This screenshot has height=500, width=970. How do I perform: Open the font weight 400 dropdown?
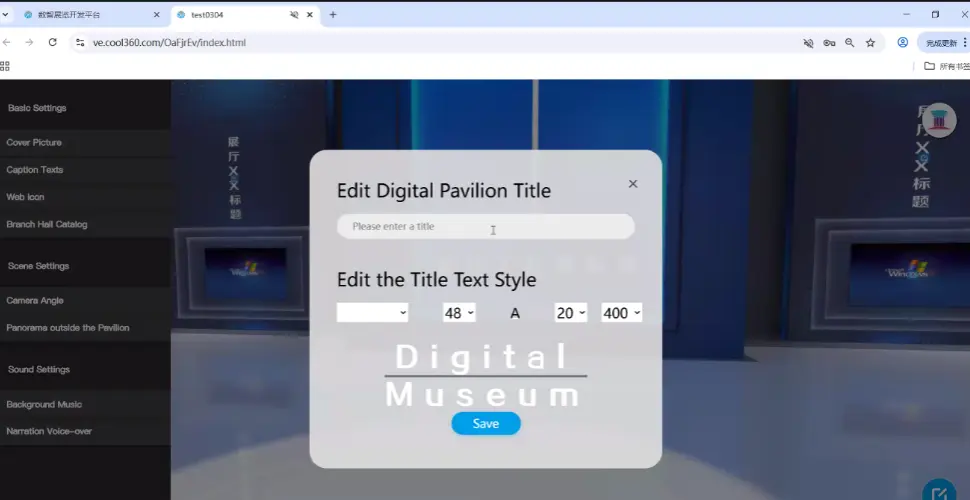[622, 313]
